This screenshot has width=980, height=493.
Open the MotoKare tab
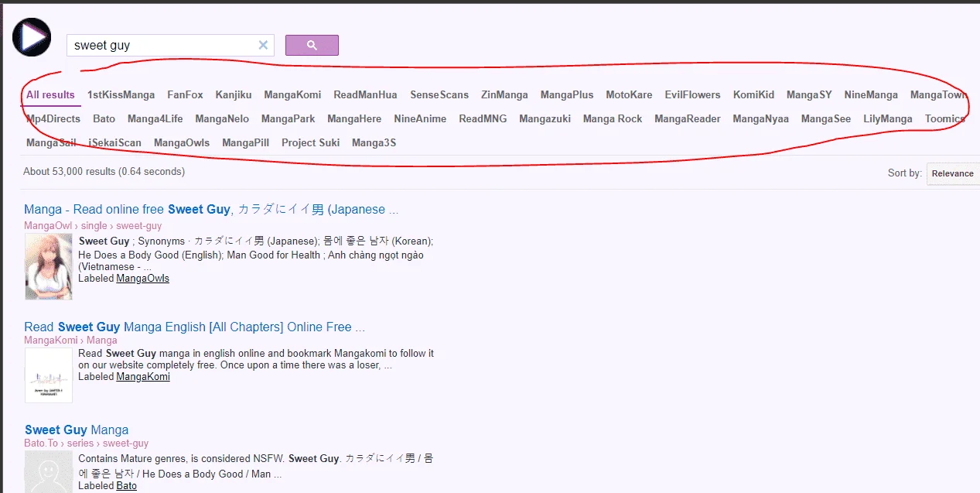(x=629, y=94)
